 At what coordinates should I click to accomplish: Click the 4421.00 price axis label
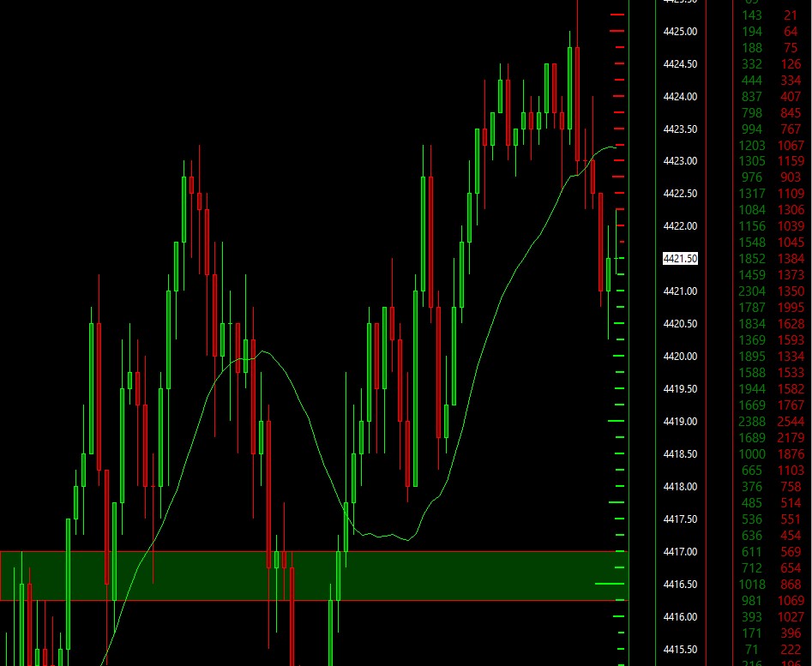680,291
